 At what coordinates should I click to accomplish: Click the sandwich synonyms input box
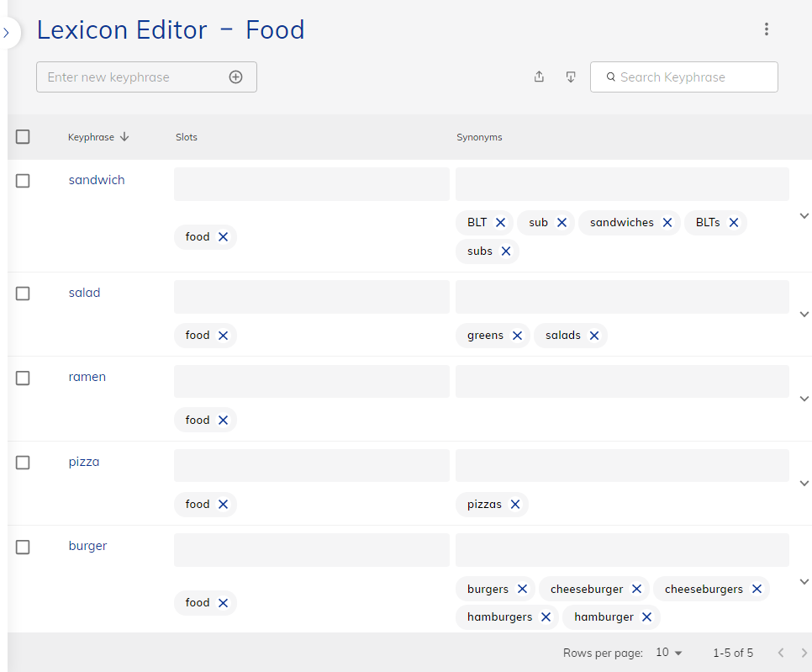tap(623, 184)
